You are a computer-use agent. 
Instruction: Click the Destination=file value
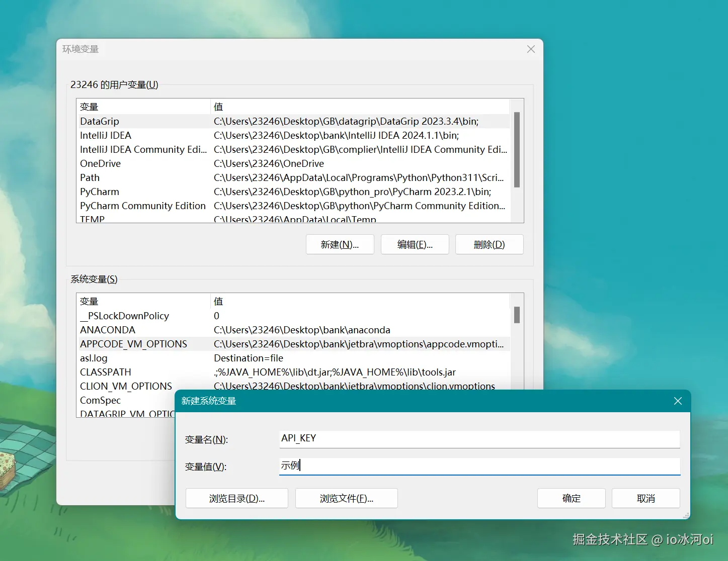pos(249,358)
